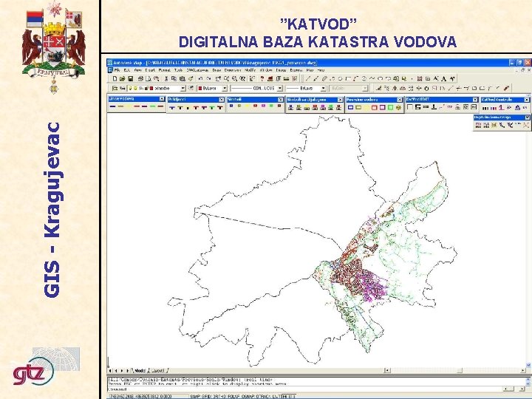Click the coordinates readout in status bar
Image resolution: width=532 pixels, height=399 pixels.
pos(141,396)
